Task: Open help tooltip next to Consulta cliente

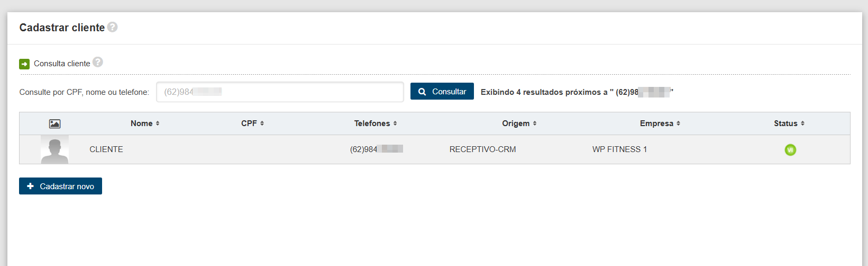Action: point(98,62)
